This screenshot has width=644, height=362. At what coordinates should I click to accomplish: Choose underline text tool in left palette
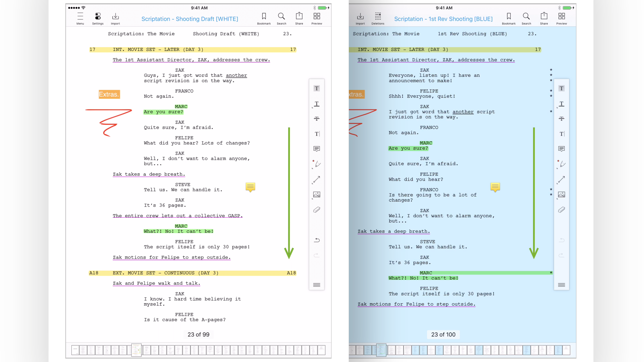317,104
